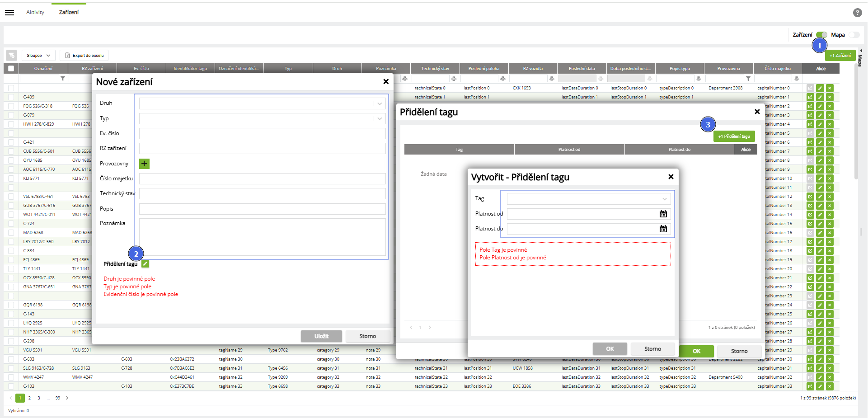Toggle the Zařízení switch
The width and height of the screenshot is (868, 418).
coord(821,35)
